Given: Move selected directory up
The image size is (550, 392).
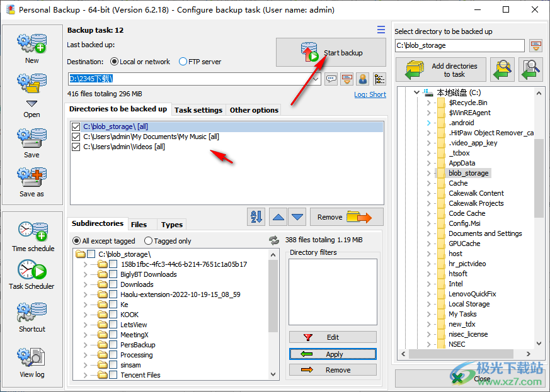Looking at the screenshot, I should (278, 217).
